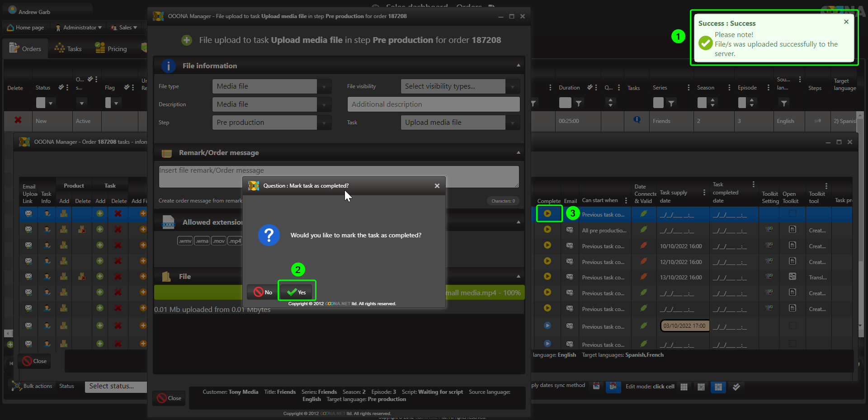Image resolution: width=868 pixels, height=420 pixels.
Task: Open the Administrator menu
Action: (x=79, y=28)
